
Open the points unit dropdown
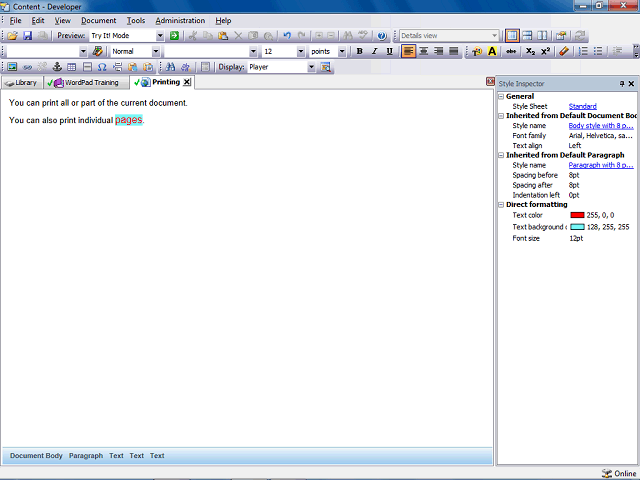tap(342, 51)
